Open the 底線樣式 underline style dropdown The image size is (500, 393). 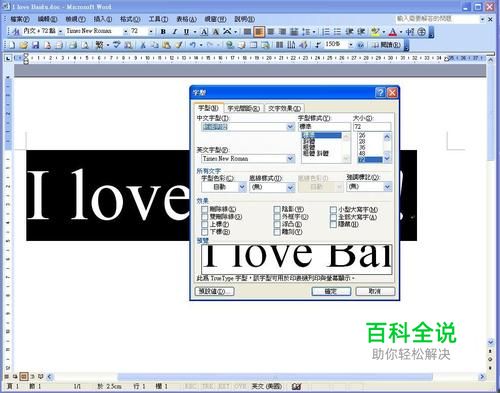(290, 187)
